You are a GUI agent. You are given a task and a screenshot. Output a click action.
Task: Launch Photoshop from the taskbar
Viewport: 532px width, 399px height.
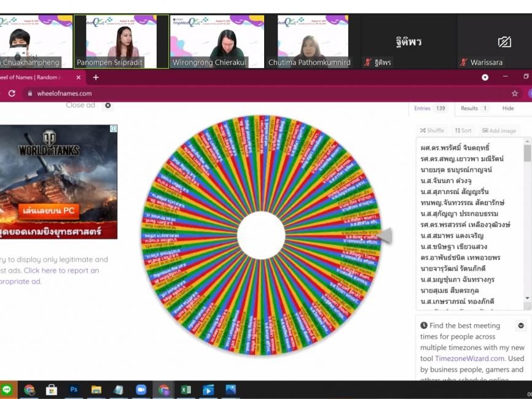pyautogui.click(x=74, y=390)
